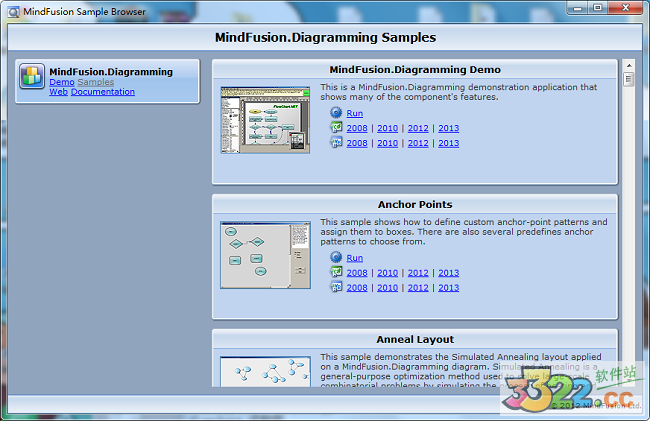Minimize the MindFusion Sample Browser window
The height and width of the screenshot is (421, 650).
click(578, 8)
